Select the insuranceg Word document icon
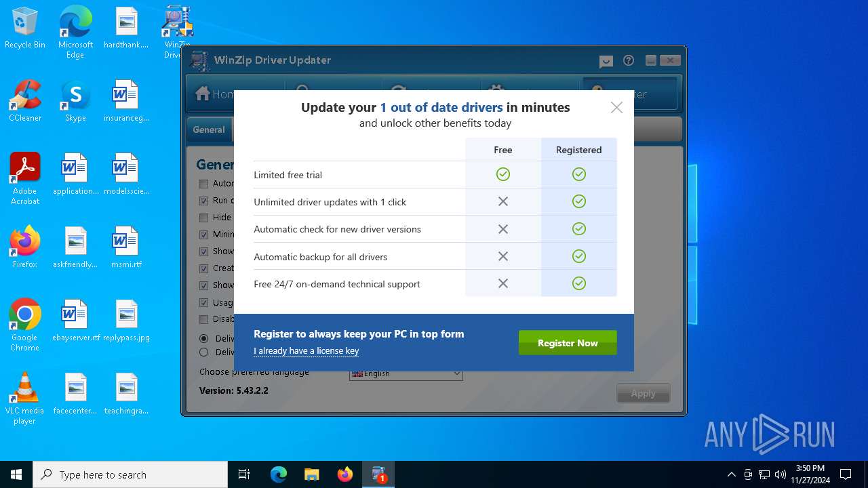This screenshot has height=488, width=868. tap(126, 102)
